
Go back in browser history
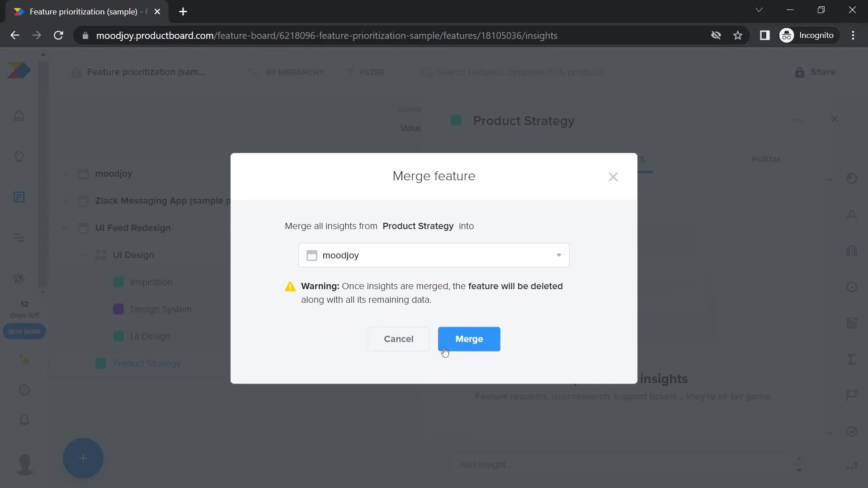pos(15,35)
